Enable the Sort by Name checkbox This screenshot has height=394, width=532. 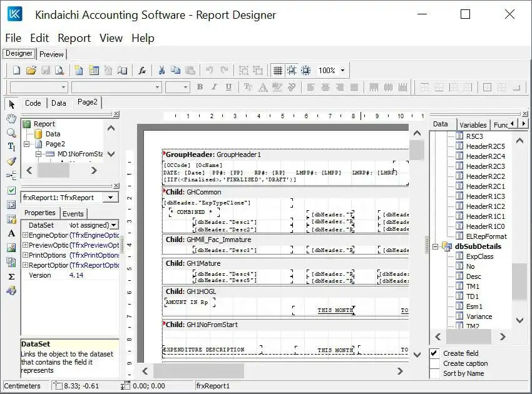click(434, 373)
